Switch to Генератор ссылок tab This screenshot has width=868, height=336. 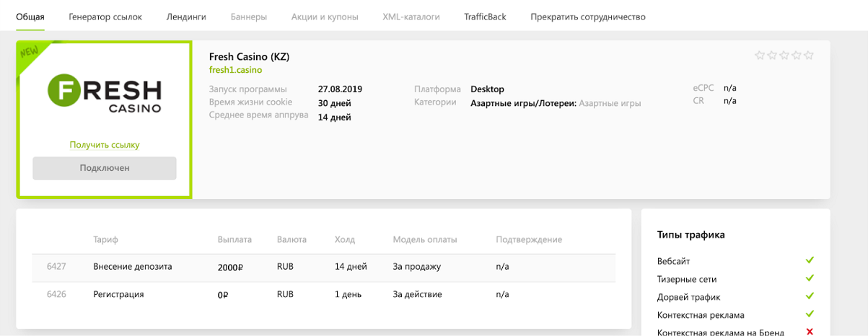pyautogui.click(x=105, y=17)
